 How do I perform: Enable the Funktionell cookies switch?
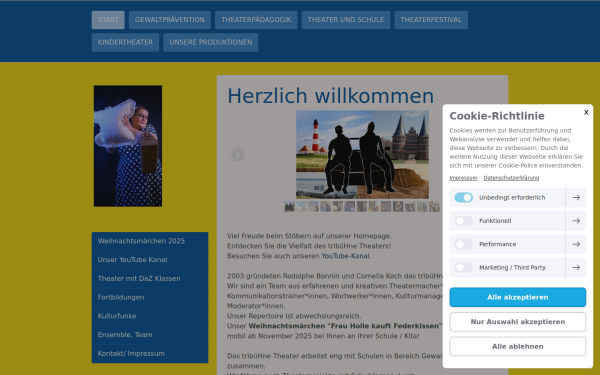coord(463,221)
